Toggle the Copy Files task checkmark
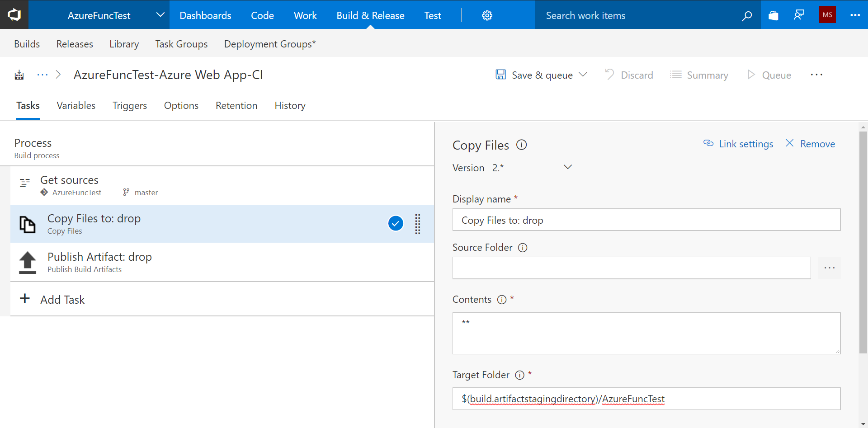The image size is (868, 428). click(396, 223)
